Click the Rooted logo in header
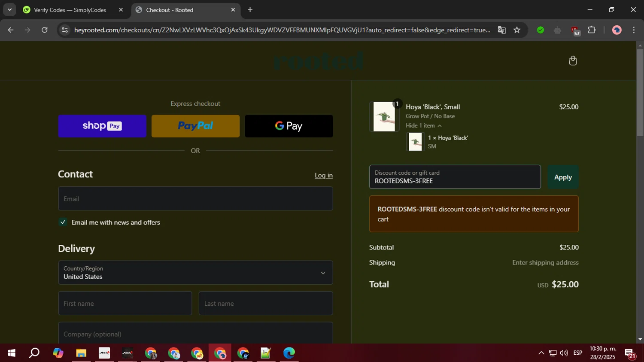This screenshot has height=362, width=644. [319, 61]
